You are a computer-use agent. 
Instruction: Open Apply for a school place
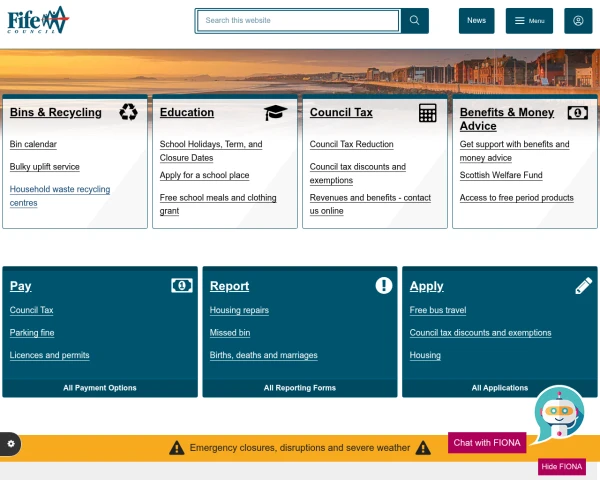point(204,175)
